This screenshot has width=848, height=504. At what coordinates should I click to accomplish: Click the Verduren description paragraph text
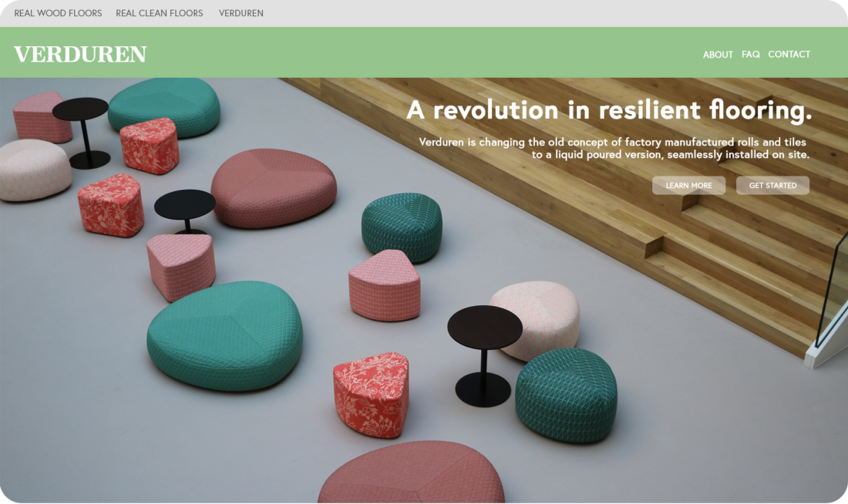(x=613, y=148)
